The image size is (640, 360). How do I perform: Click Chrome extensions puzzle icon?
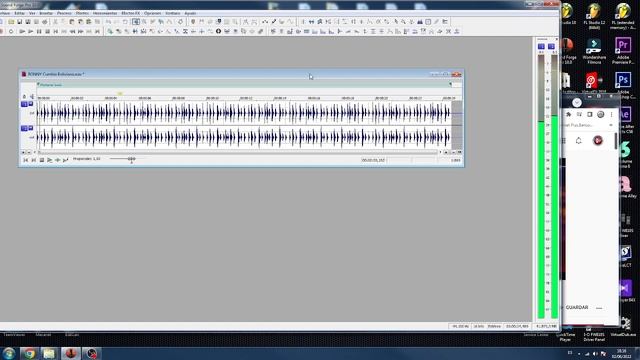[569, 115]
